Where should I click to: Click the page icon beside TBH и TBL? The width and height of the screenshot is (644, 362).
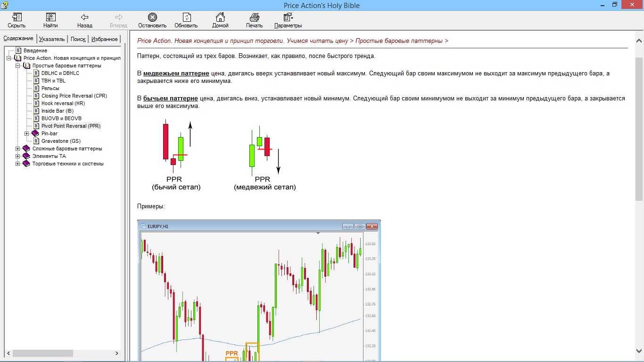36,81
